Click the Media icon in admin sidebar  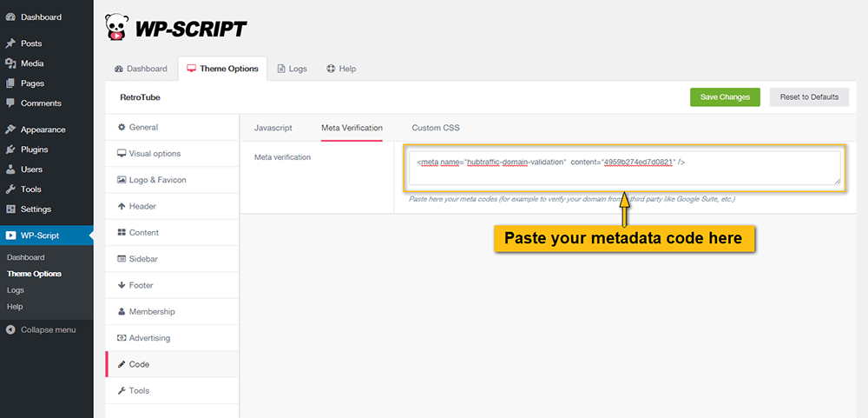[x=10, y=63]
